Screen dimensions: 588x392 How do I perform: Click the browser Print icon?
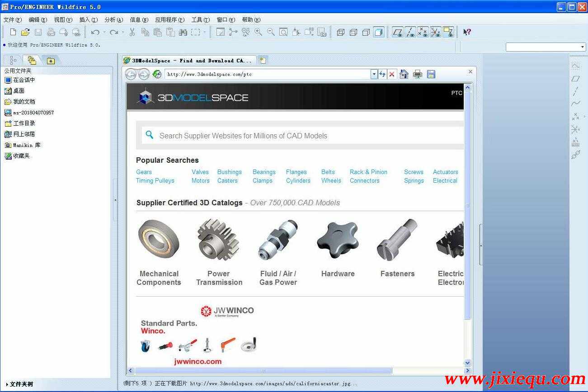[418, 74]
